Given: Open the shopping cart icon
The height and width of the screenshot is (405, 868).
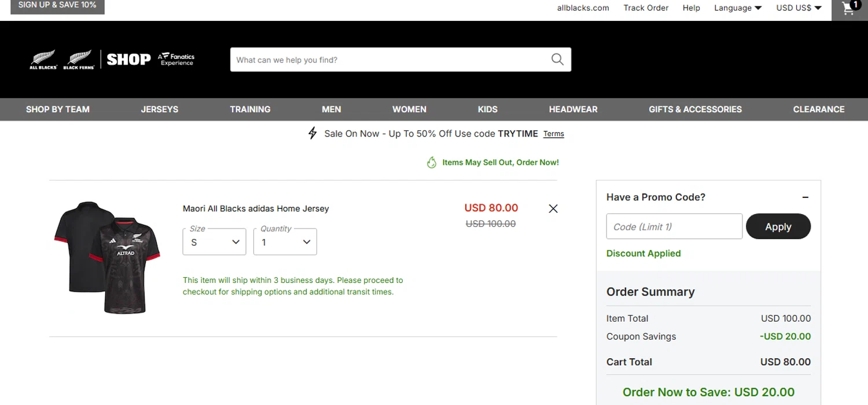Looking at the screenshot, I should tap(849, 9).
